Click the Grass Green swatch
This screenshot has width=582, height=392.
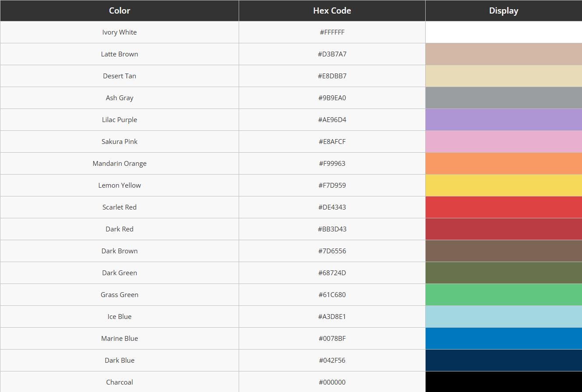[503, 295]
